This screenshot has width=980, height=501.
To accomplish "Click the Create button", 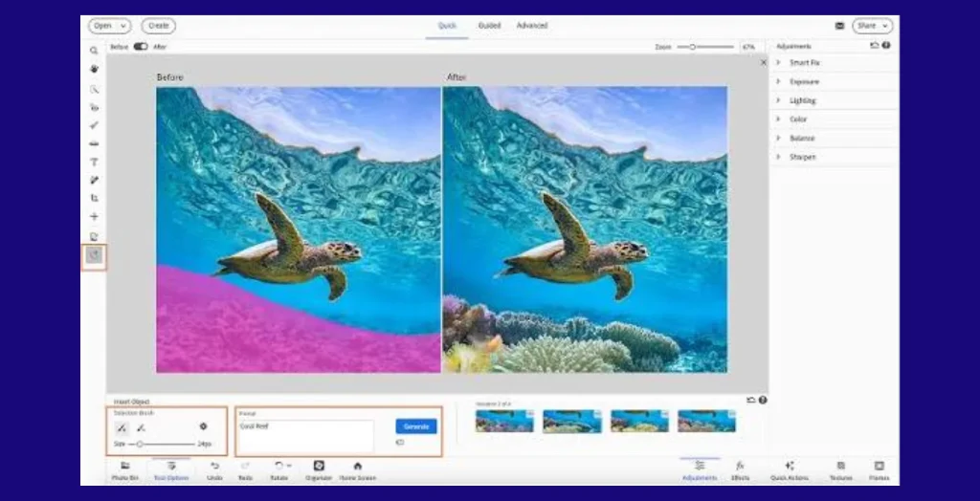I will tap(158, 26).
